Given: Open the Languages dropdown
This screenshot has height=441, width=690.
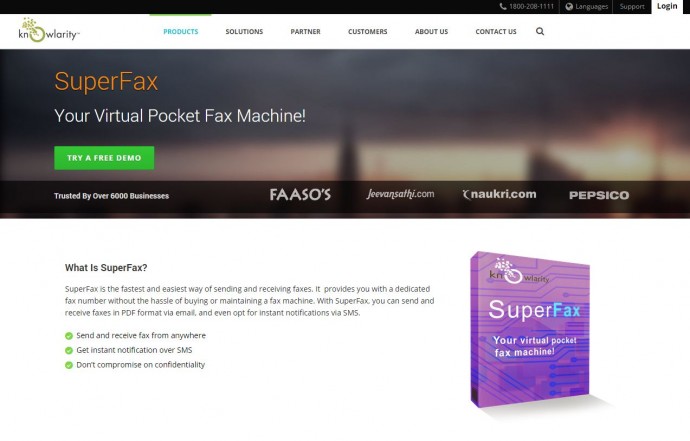Looking at the screenshot, I should (x=586, y=7).
